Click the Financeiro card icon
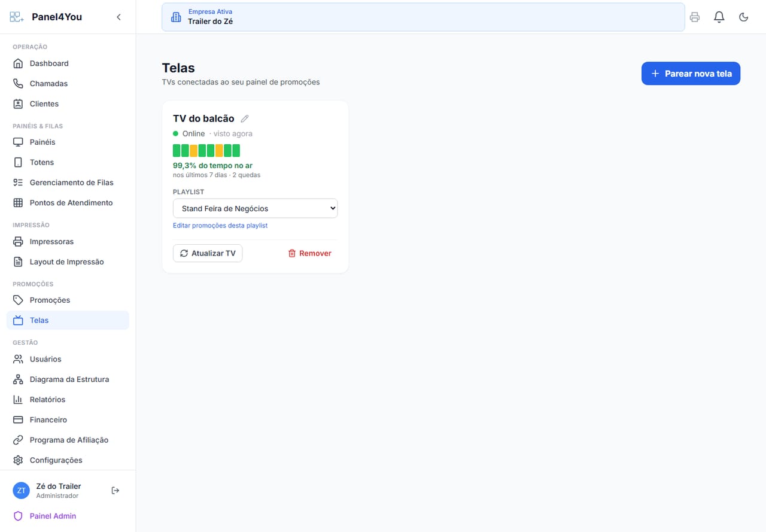The image size is (766, 532). [x=18, y=419]
